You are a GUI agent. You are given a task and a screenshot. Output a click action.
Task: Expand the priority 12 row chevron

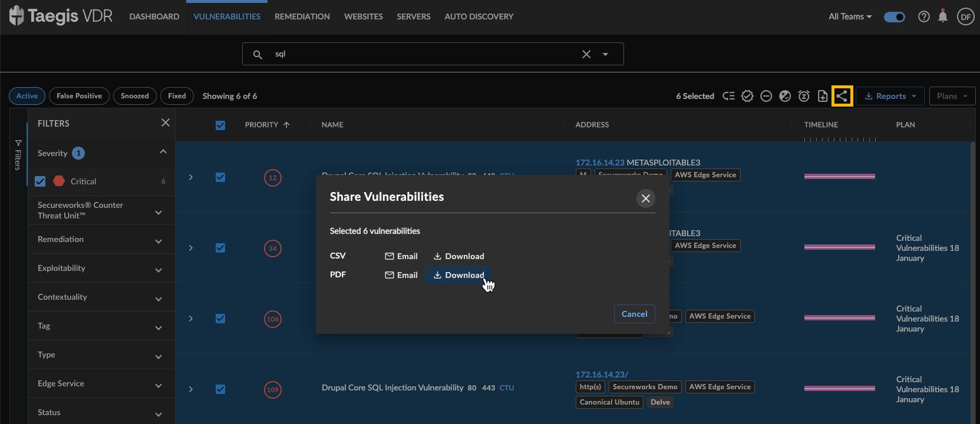(191, 177)
